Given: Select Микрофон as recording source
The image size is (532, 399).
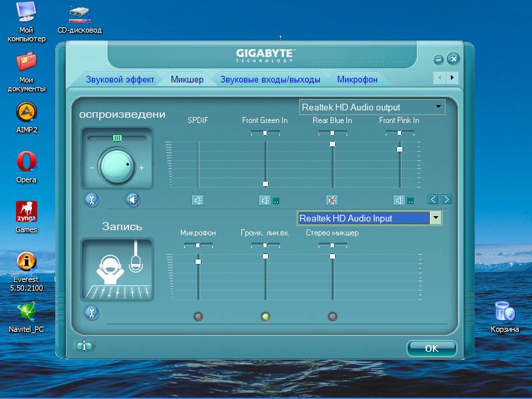Looking at the screenshot, I should pos(198,317).
